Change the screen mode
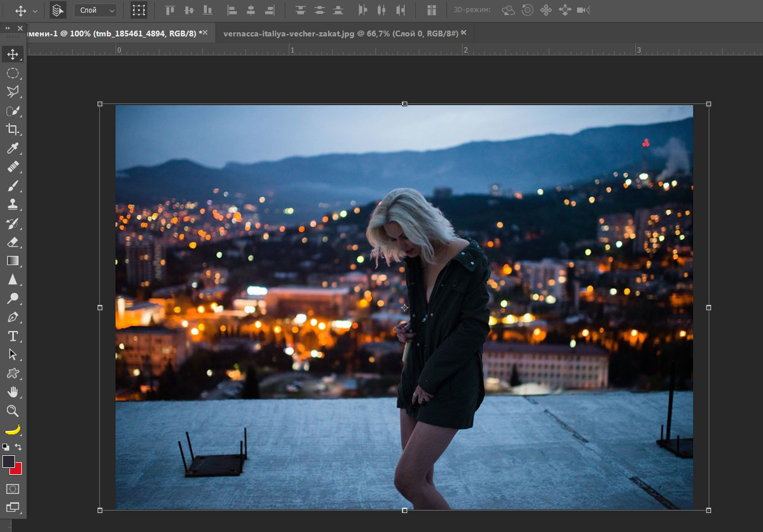Image resolution: width=763 pixels, height=532 pixels. 13,507
